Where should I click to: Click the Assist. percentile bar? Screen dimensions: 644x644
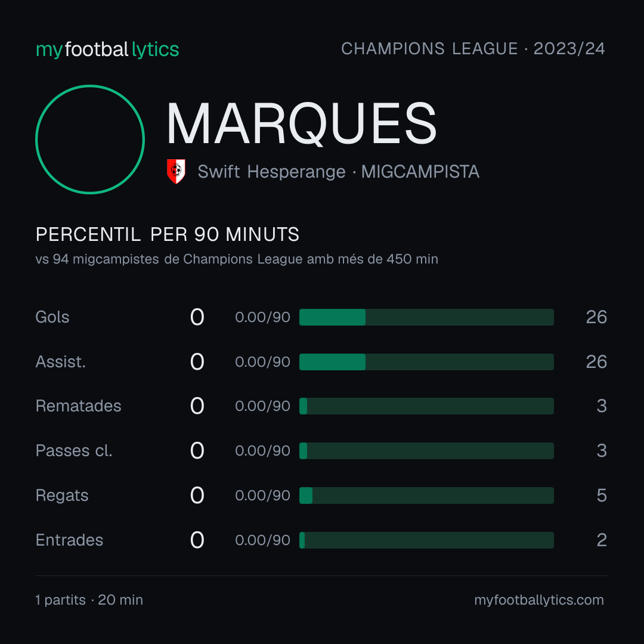coord(426,362)
